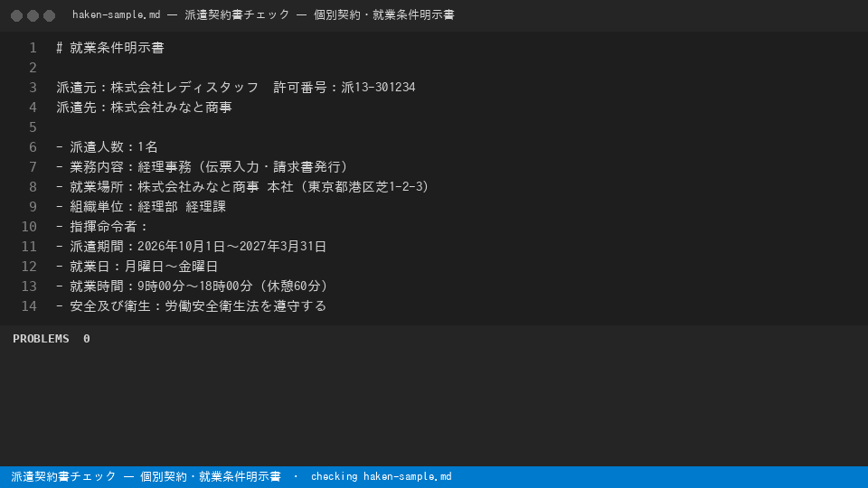Click the second window control button
Screen dimensions: 868x488
point(33,15)
